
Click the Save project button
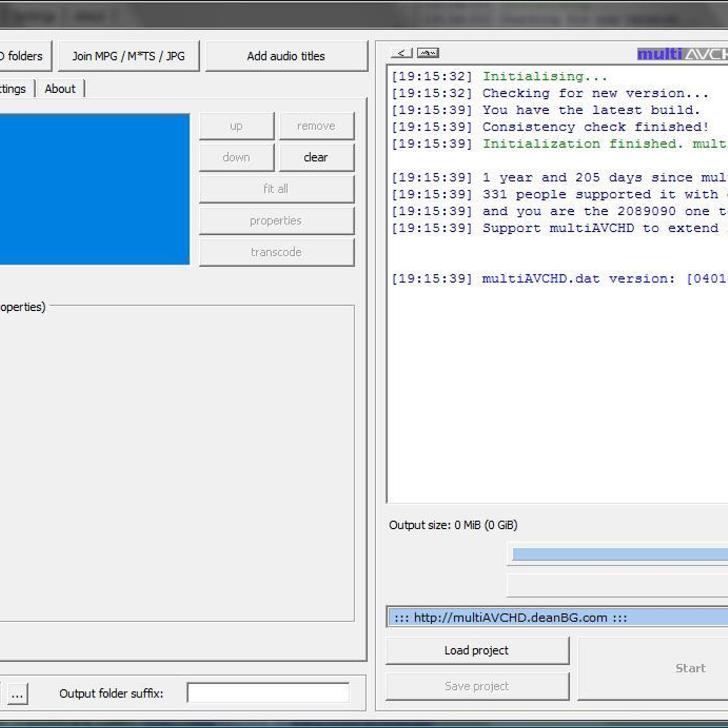click(x=477, y=686)
